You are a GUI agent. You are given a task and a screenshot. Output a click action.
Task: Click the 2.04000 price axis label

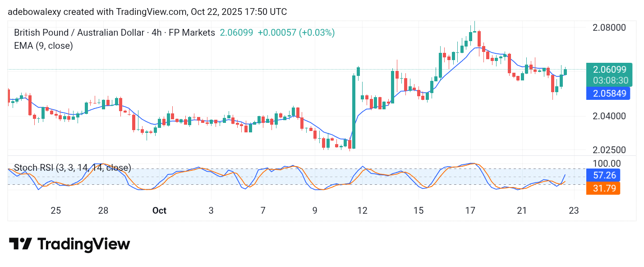point(609,116)
